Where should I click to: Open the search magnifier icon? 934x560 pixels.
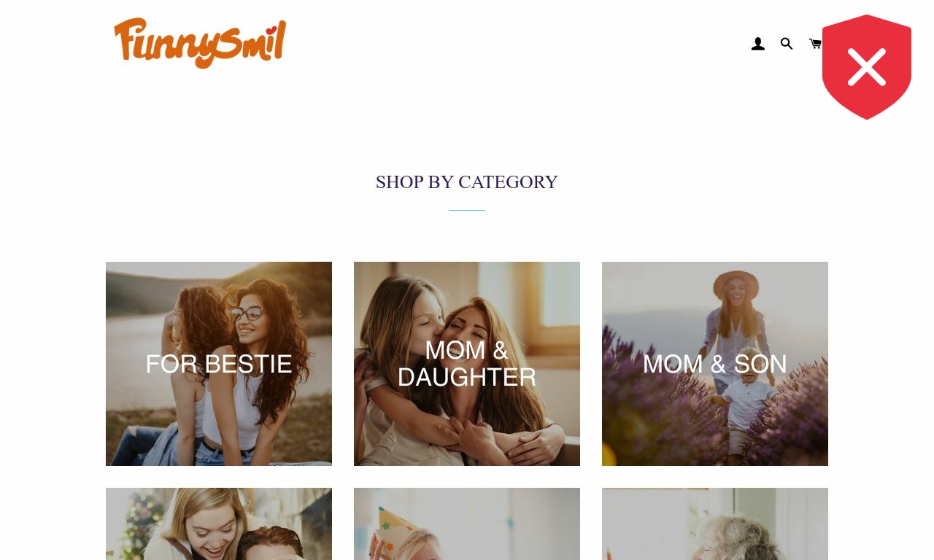[x=787, y=44]
